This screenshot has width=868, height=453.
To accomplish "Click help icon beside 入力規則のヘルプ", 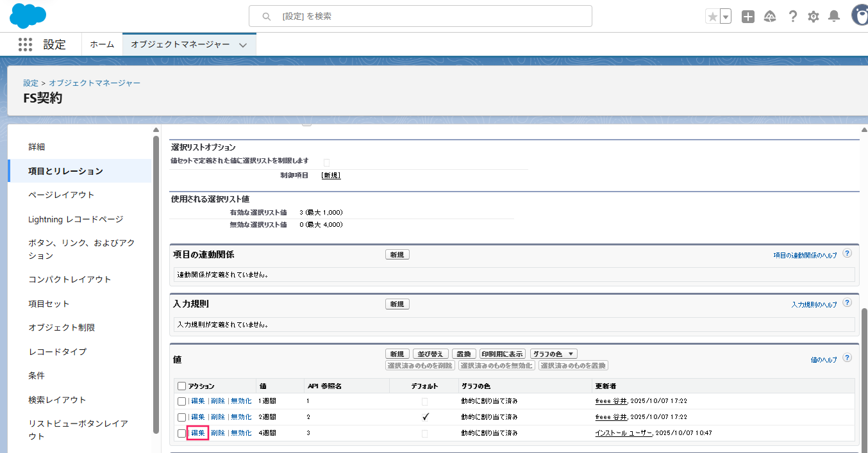I will [847, 303].
